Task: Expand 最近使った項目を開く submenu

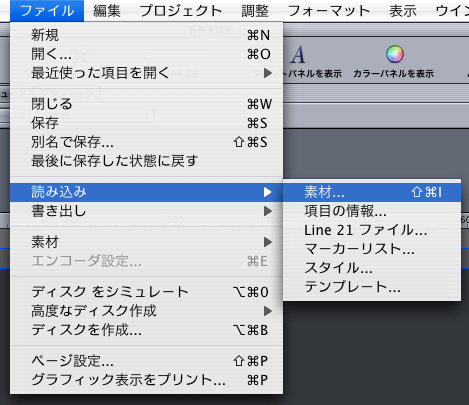Action: tap(147, 73)
